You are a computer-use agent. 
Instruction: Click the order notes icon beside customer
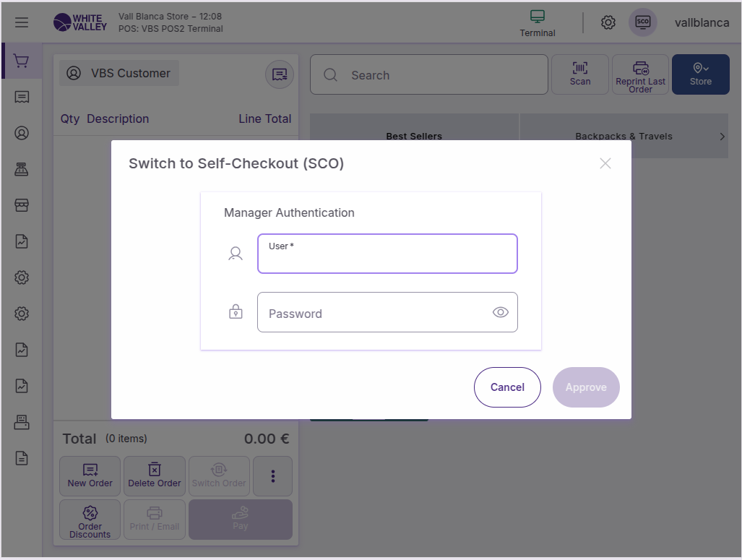pos(279,74)
